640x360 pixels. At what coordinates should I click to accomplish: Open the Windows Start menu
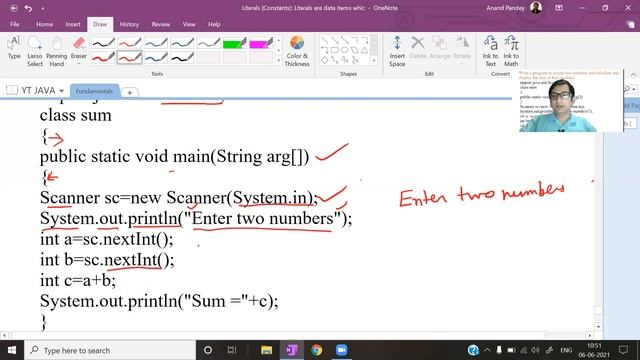point(12,350)
